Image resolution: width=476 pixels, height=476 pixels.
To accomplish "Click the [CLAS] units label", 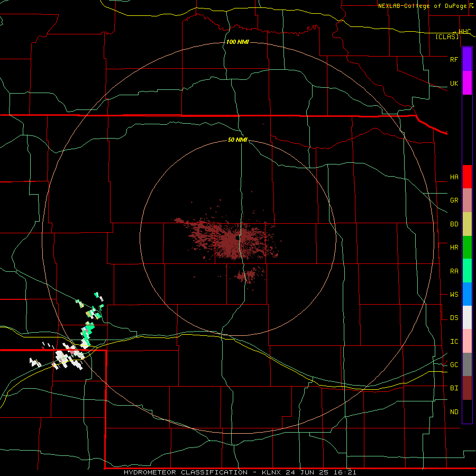I will click(x=447, y=36).
